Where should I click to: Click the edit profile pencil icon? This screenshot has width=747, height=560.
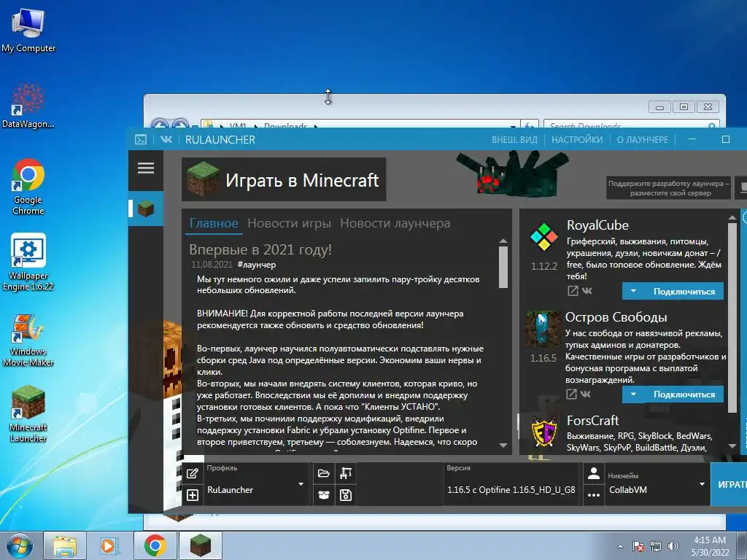pos(193,473)
